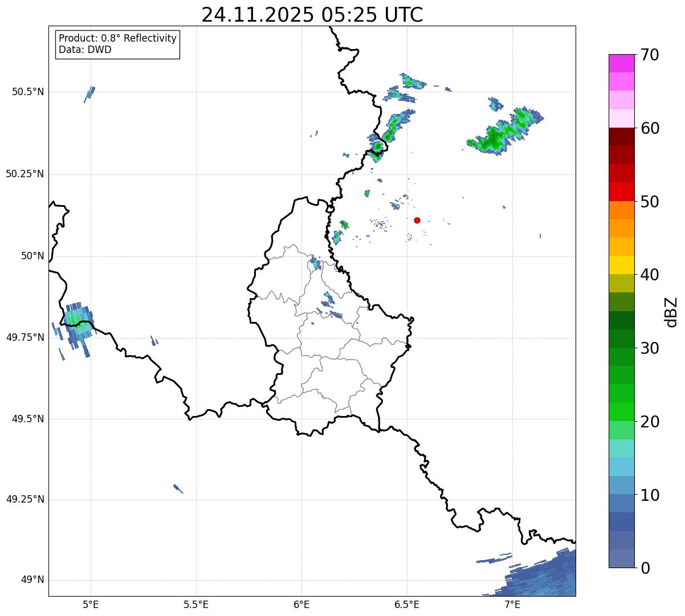Image resolution: width=685 pixels, height=616 pixels.
Task: Click the 49.25°N latitude label
Action: tap(25, 499)
